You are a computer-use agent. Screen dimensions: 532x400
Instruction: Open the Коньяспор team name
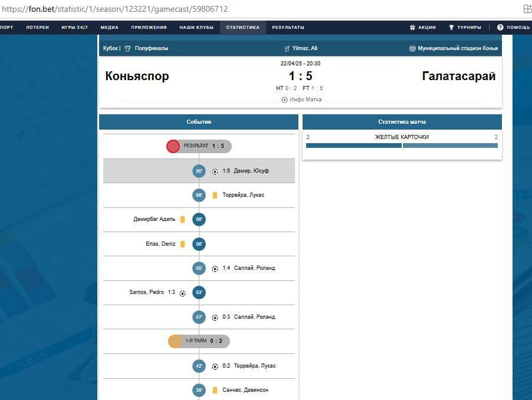point(137,76)
